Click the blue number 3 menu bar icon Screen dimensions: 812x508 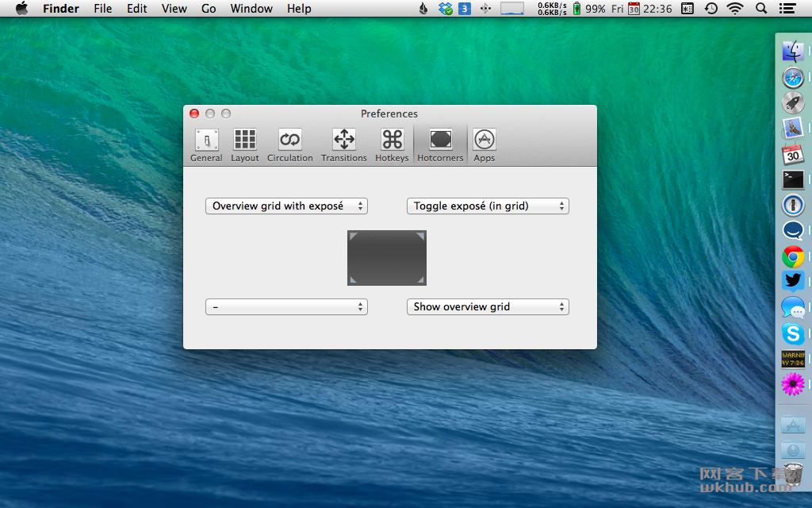click(465, 8)
